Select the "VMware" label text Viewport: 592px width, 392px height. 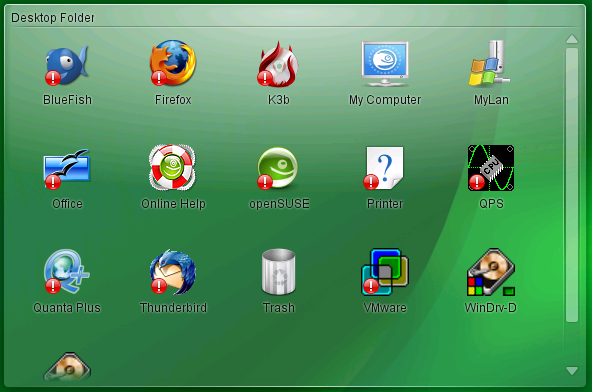385,308
